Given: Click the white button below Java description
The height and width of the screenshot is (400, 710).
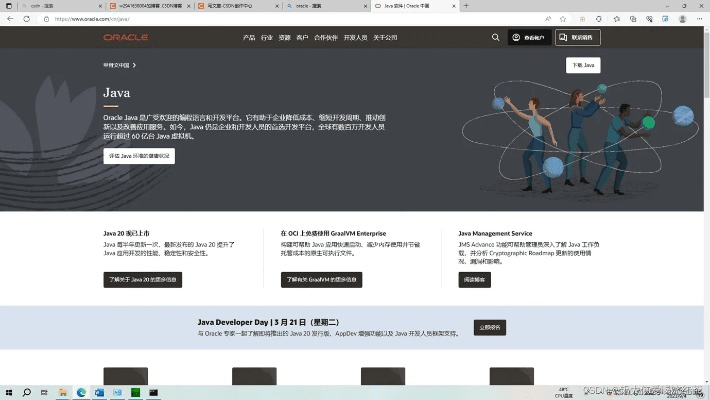Looking at the screenshot, I should point(139,156).
